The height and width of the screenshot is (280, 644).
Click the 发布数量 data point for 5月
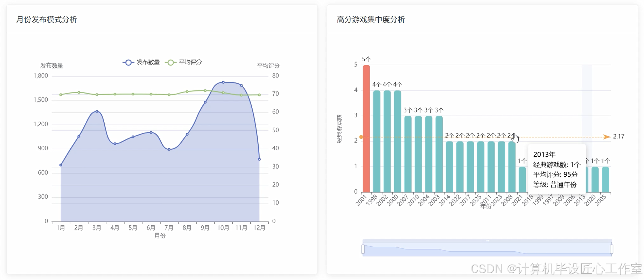[x=133, y=137]
